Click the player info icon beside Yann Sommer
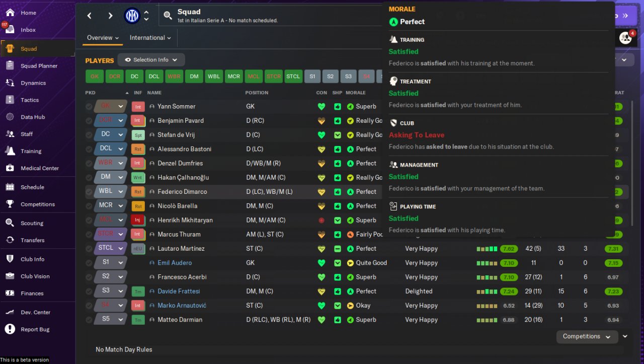The width and height of the screenshot is (644, 364). click(152, 107)
